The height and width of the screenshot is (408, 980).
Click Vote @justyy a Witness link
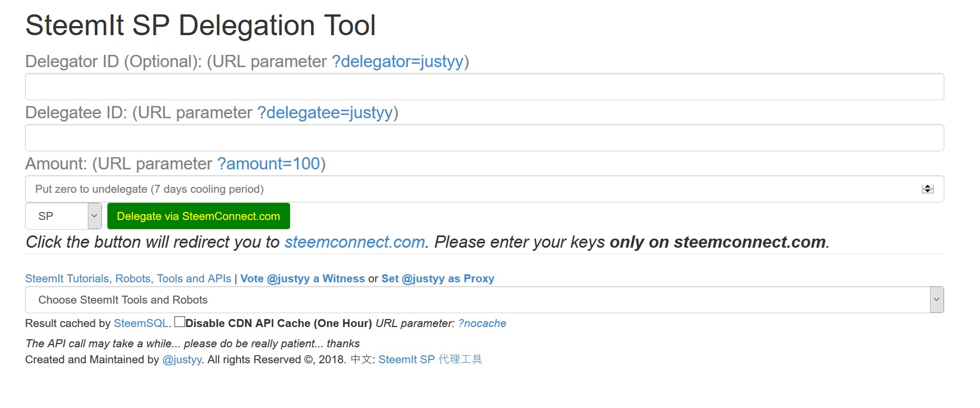(x=302, y=279)
